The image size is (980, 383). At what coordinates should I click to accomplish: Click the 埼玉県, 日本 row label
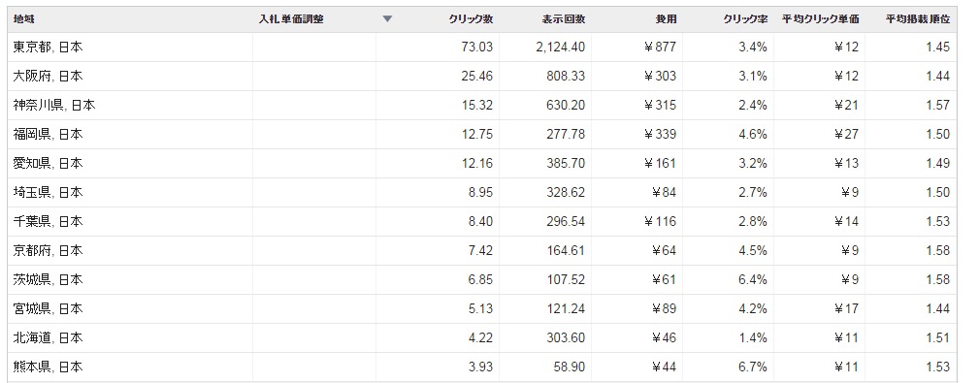pos(48,192)
